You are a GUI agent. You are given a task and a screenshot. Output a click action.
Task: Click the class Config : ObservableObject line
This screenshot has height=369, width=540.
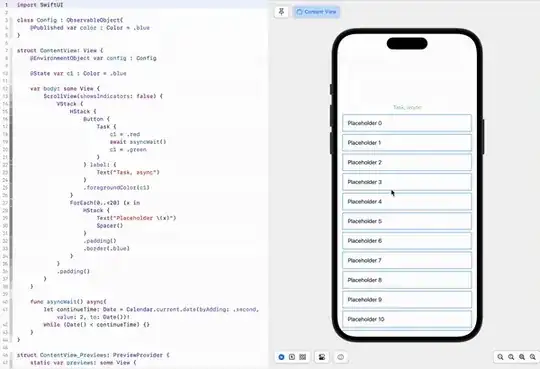pyautogui.click(x=70, y=20)
